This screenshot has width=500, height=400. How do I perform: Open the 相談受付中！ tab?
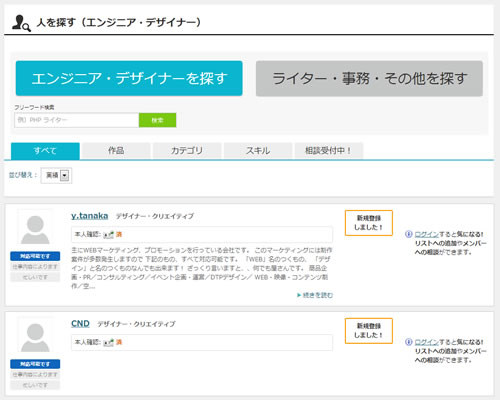click(329, 151)
